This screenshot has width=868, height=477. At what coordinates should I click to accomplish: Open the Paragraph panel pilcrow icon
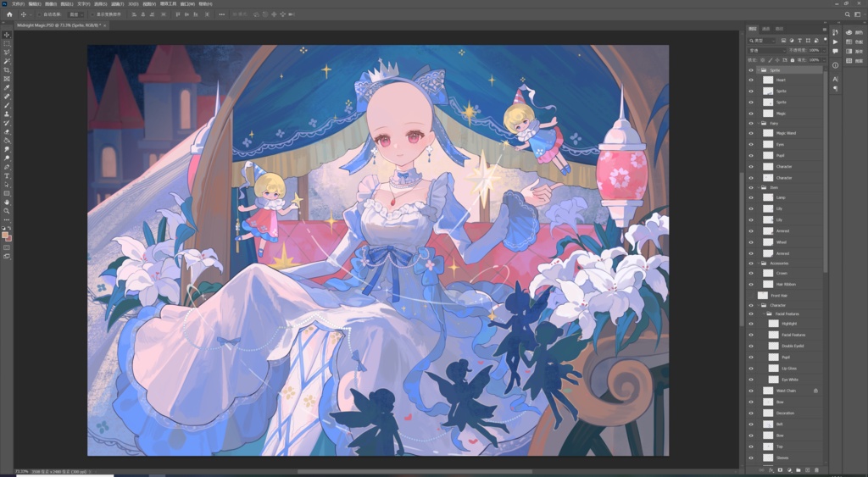pos(835,89)
